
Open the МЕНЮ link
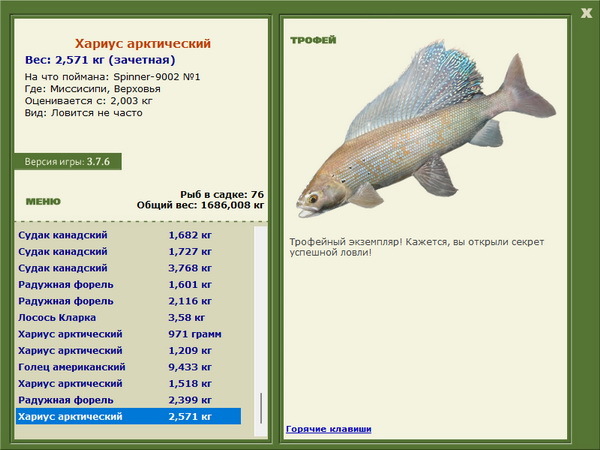point(43,202)
